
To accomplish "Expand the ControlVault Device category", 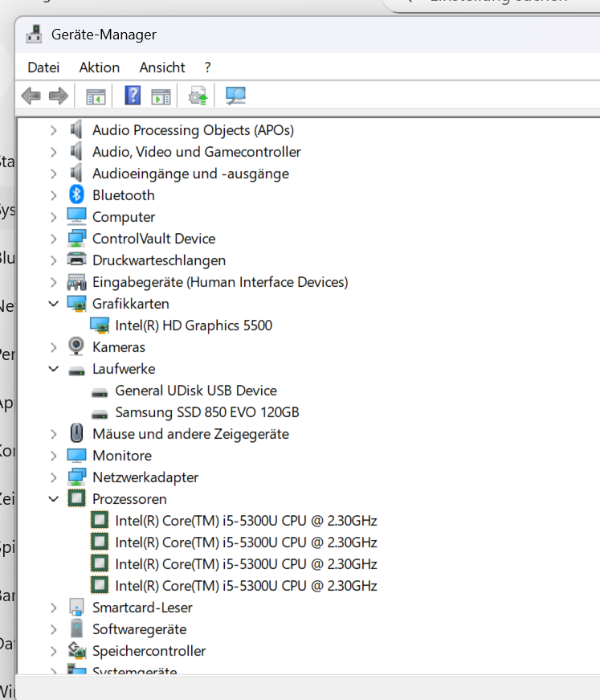I will pos(54,239).
